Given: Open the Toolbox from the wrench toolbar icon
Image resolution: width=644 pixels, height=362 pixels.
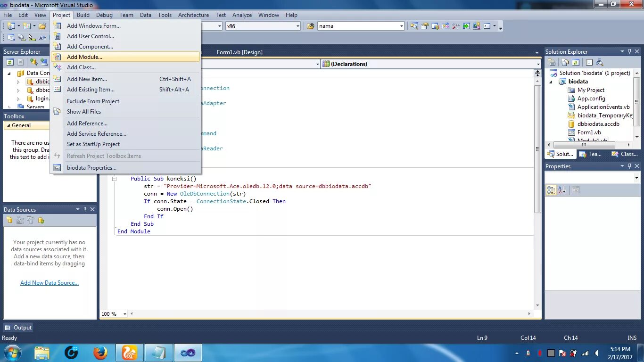Looking at the screenshot, I should tap(456, 26).
